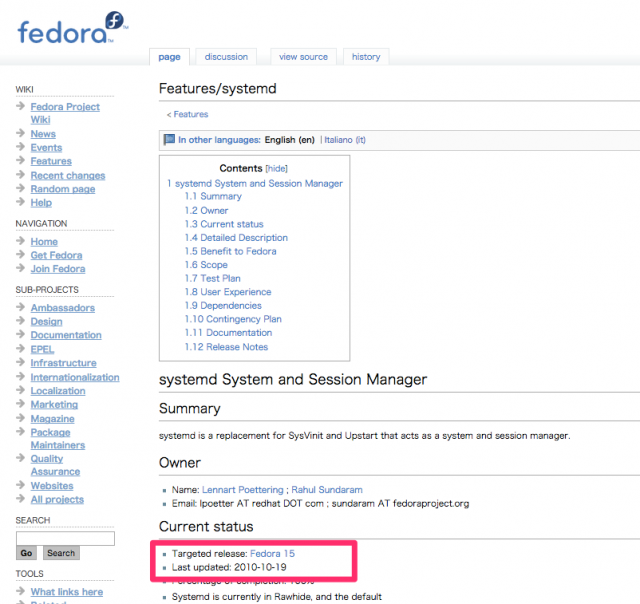Open Design sub-project
640x604 pixels.
tap(47, 322)
